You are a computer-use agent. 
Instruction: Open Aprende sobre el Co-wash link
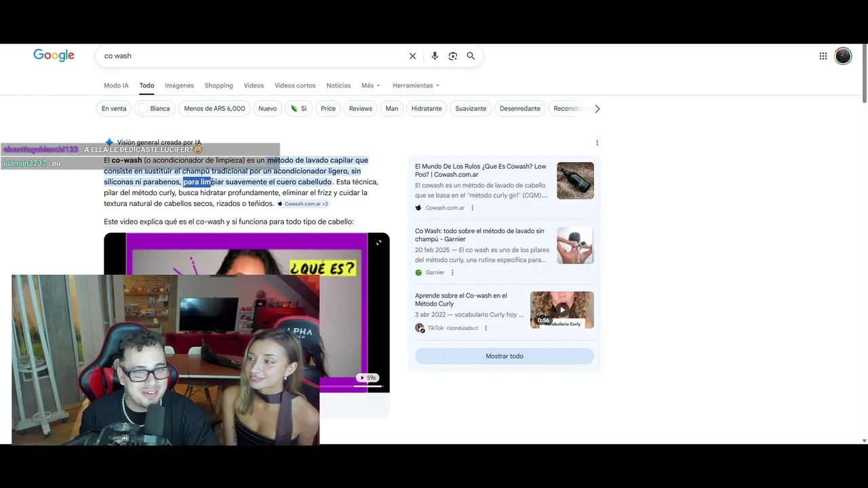pyautogui.click(x=461, y=300)
